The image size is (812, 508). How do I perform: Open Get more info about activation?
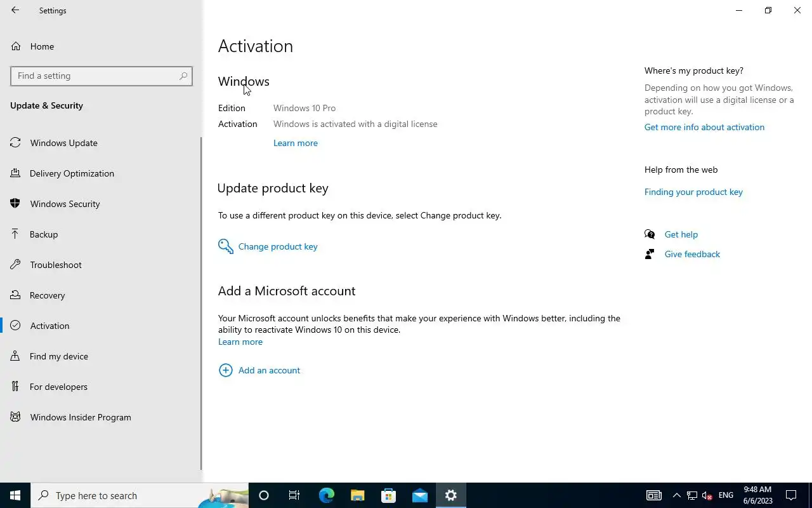704,127
